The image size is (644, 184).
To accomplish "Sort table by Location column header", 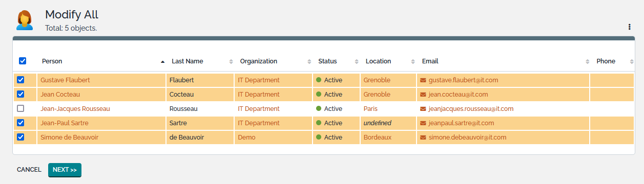I will 378,61.
